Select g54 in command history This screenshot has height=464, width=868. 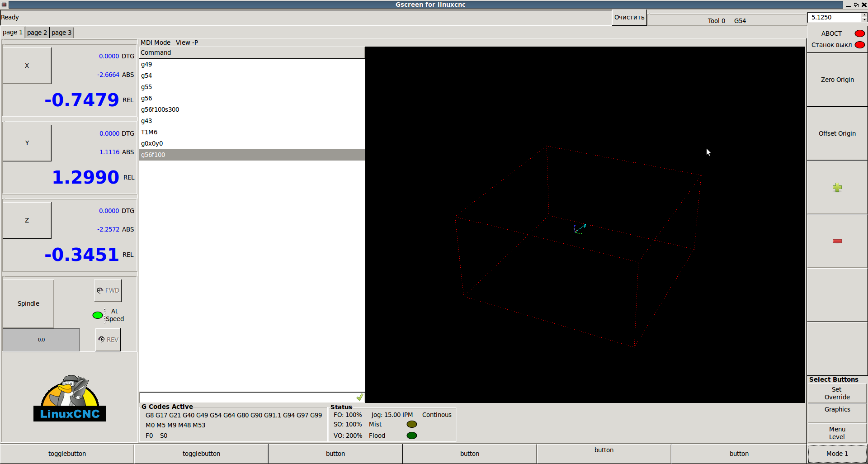tap(252, 76)
